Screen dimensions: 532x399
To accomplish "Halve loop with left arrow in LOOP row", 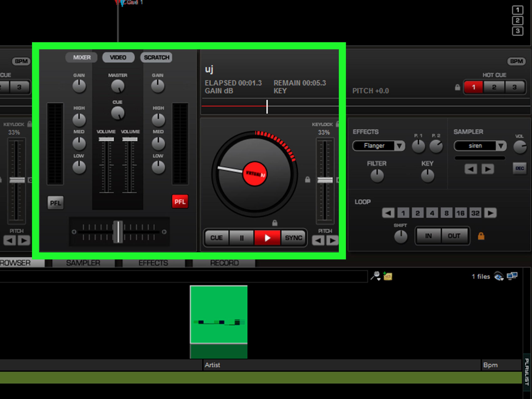I will [x=388, y=213].
